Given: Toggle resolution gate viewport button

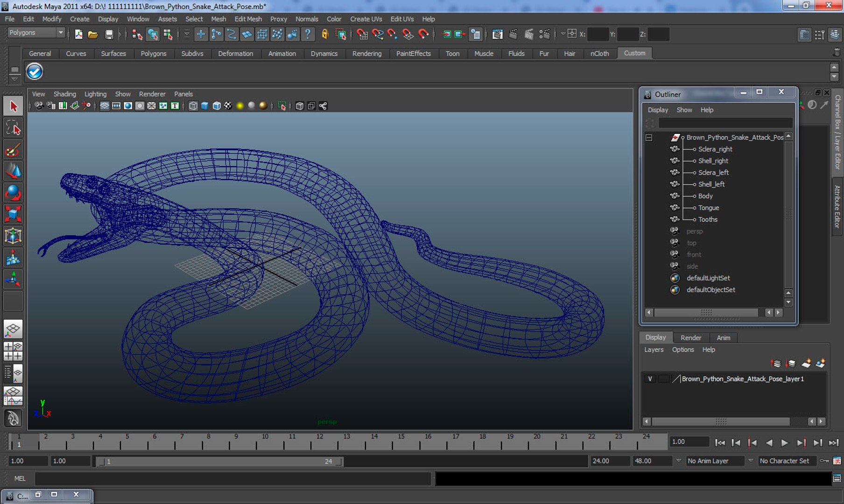Looking at the screenshot, I should click(x=128, y=106).
